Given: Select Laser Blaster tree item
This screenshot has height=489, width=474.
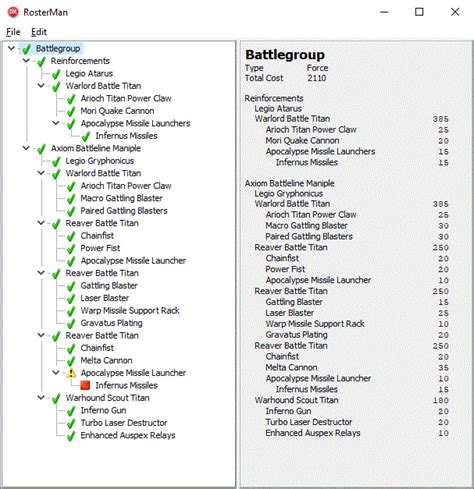Looking at the screenshot, I should tap(105, 298).
